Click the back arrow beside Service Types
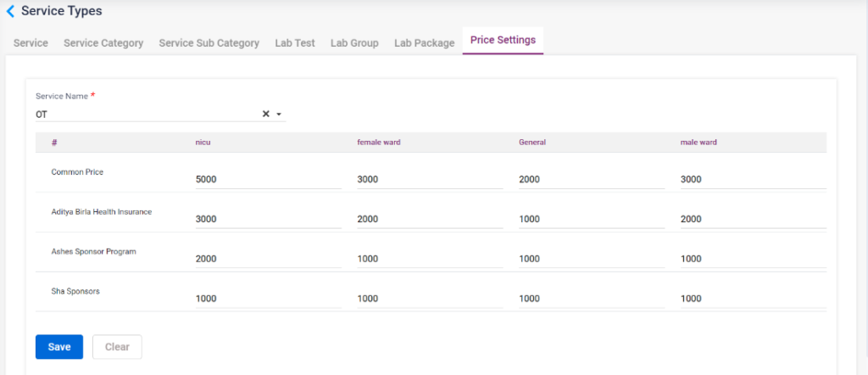Screen dimensions: 868x375 click(x=10, y=12)
